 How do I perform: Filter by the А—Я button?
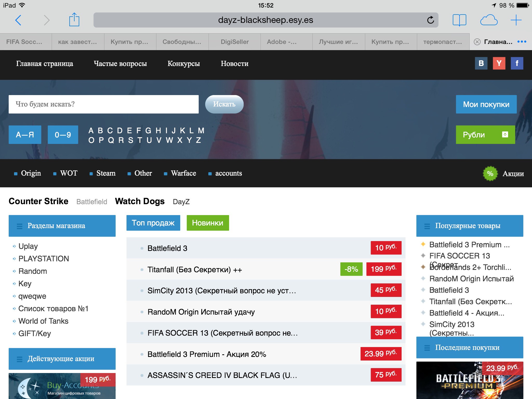click(x=25, y=135)
